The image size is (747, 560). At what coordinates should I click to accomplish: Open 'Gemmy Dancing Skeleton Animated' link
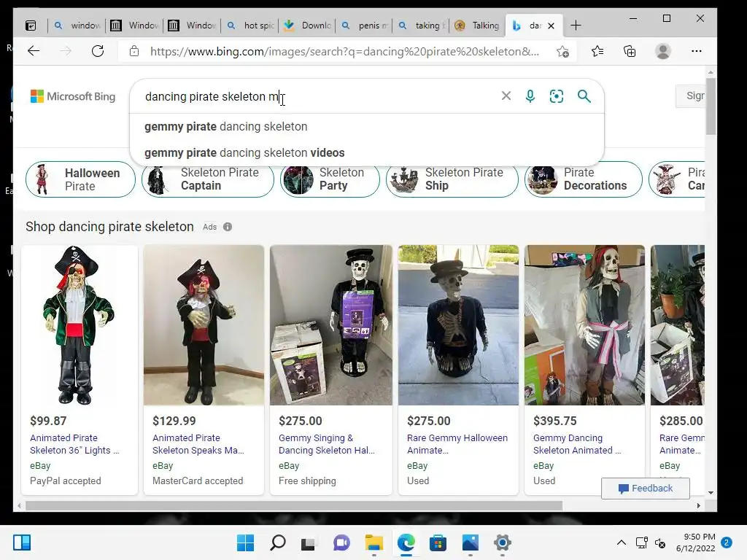(577, 444)
